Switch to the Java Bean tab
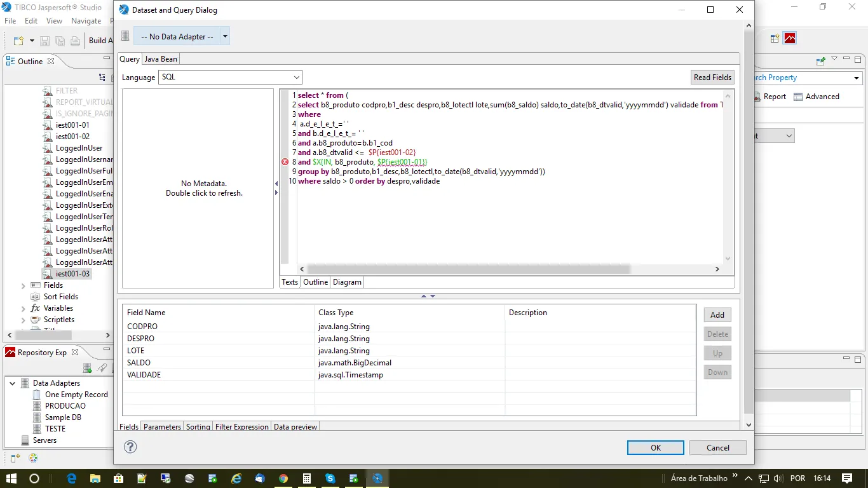 coord(161,58)
